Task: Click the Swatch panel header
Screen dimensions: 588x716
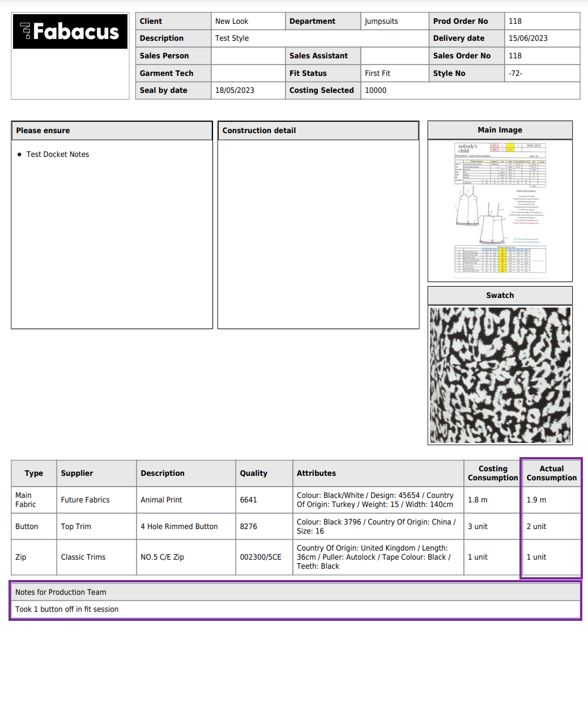Action: click(500, 295)
